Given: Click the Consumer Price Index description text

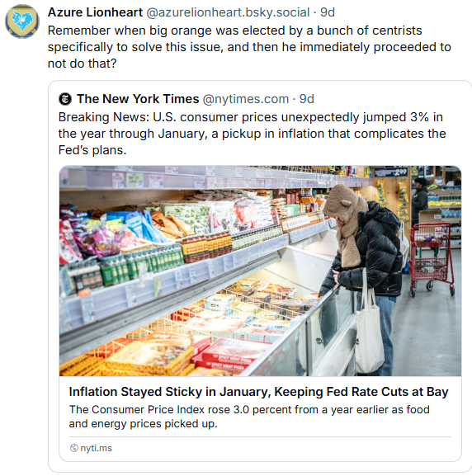Looking at the screenshot, I should point(249,417).
